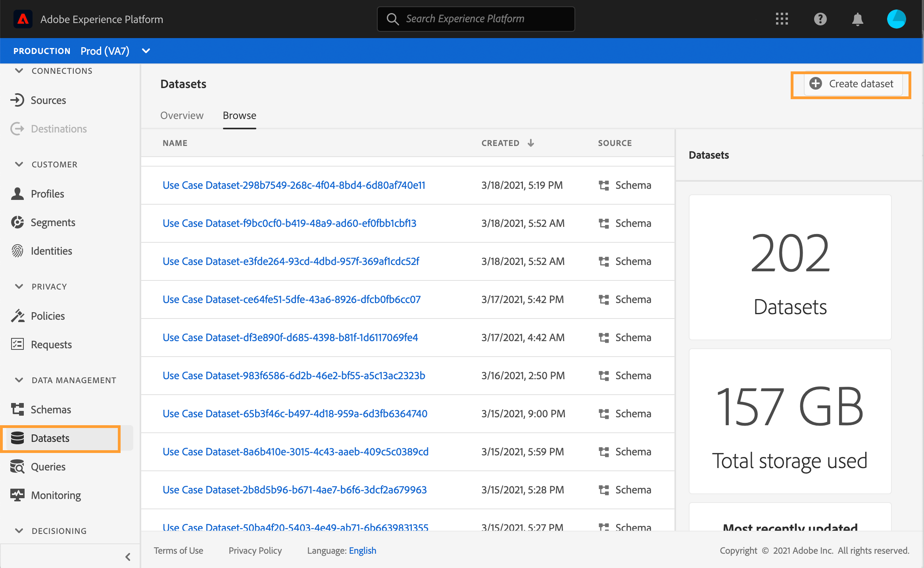
Task: Open the Monitoring sidebar item
Action: pos(56,495)
